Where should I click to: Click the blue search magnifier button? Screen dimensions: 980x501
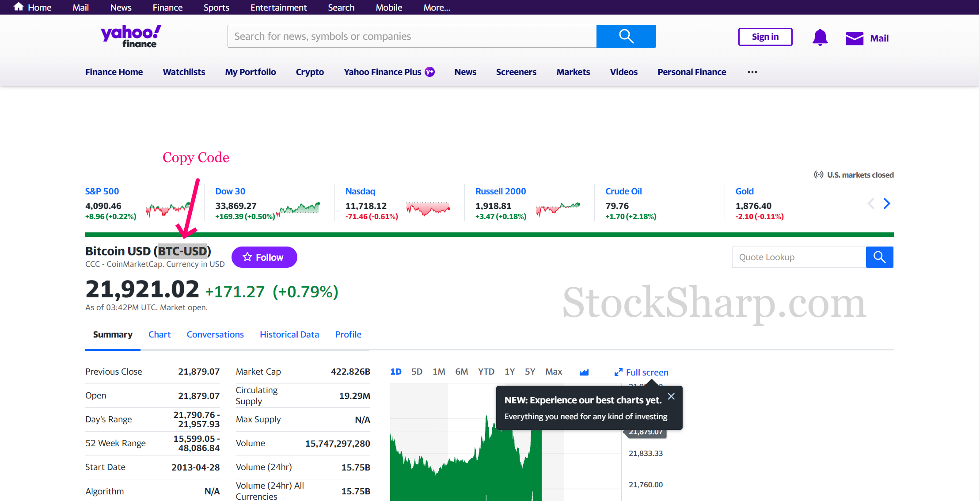tap(626, 36)
